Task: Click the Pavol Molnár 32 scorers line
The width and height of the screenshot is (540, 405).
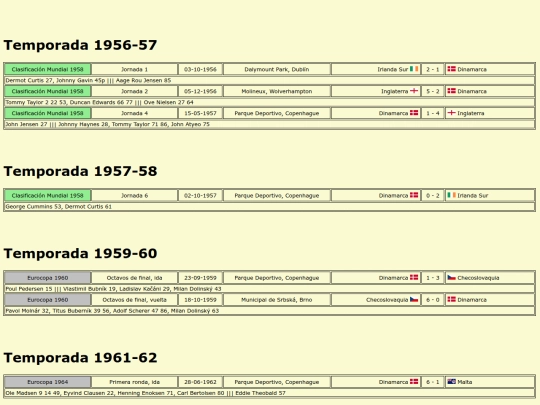Action: 270,311
